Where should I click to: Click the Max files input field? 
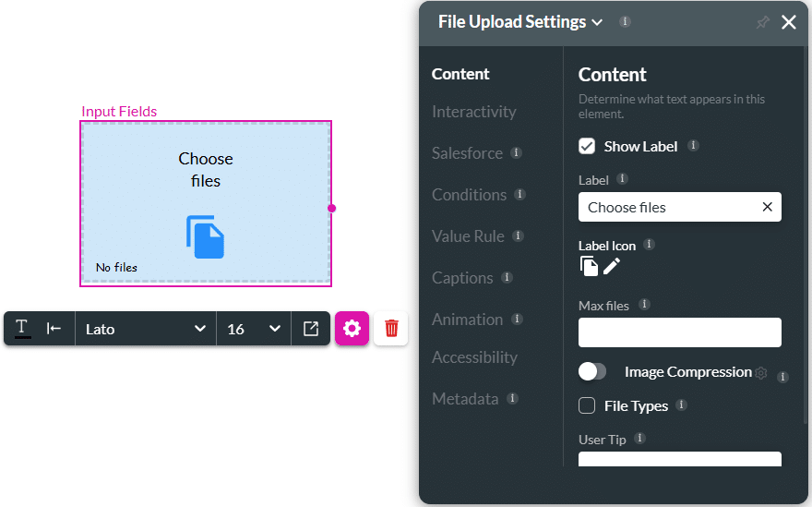[x=679, y=332]
